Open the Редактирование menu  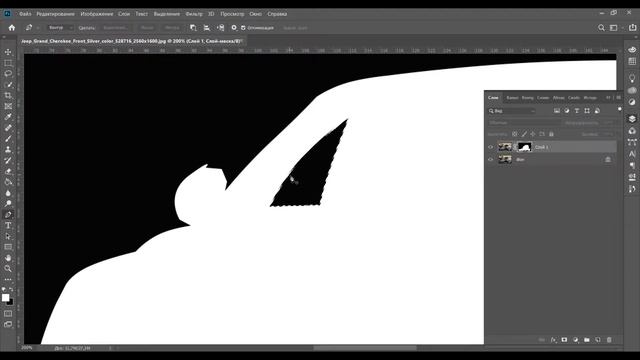[x=56, y=14]
